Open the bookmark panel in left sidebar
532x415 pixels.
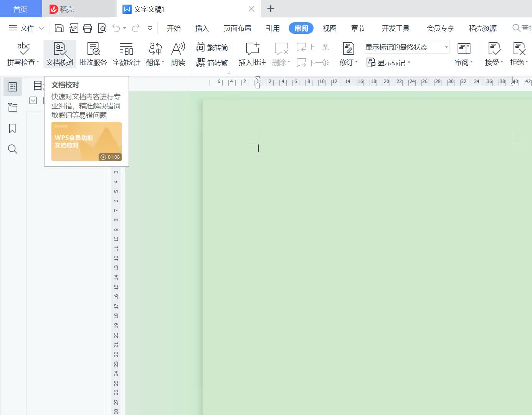[13, 128]
